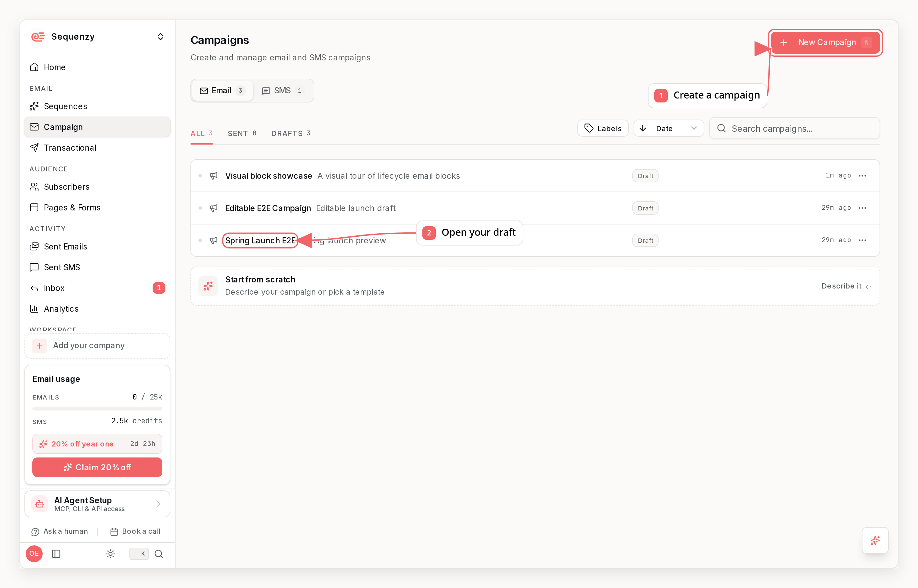918x588 pixels.
Task: Switch to SMS campaigns tab
Action: [283, 91]
